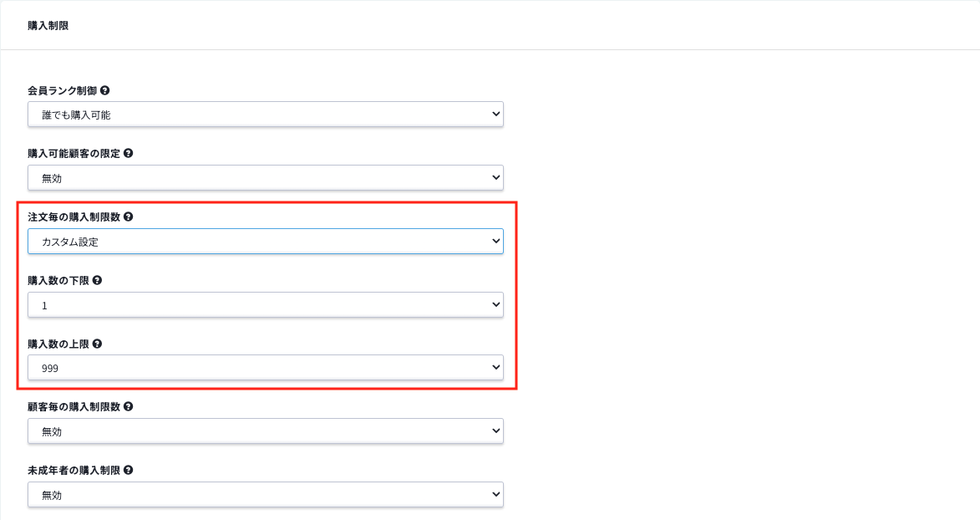980x520 pixels.
Task: Click the 注文毎の購入制限数 label text
Action: click(x=74, y=217)
